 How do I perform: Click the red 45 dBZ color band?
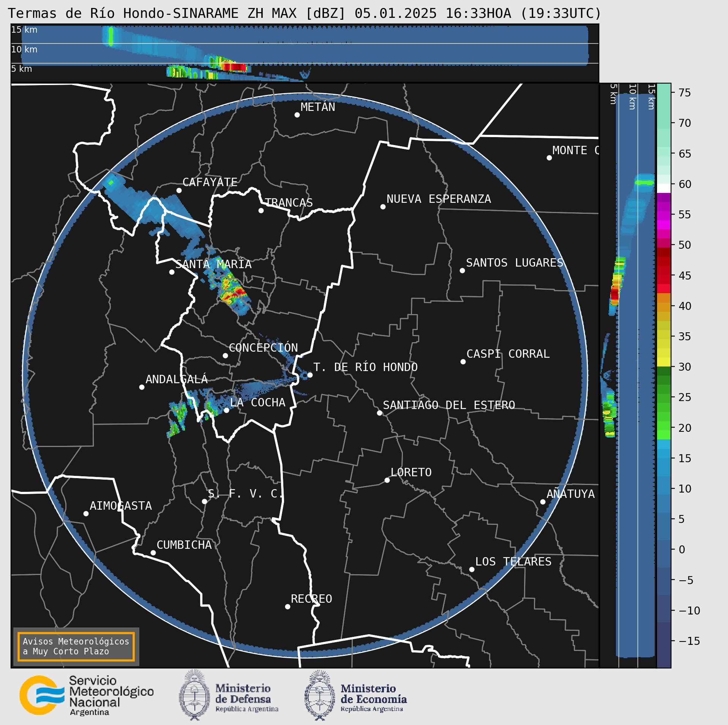point(663,275)
